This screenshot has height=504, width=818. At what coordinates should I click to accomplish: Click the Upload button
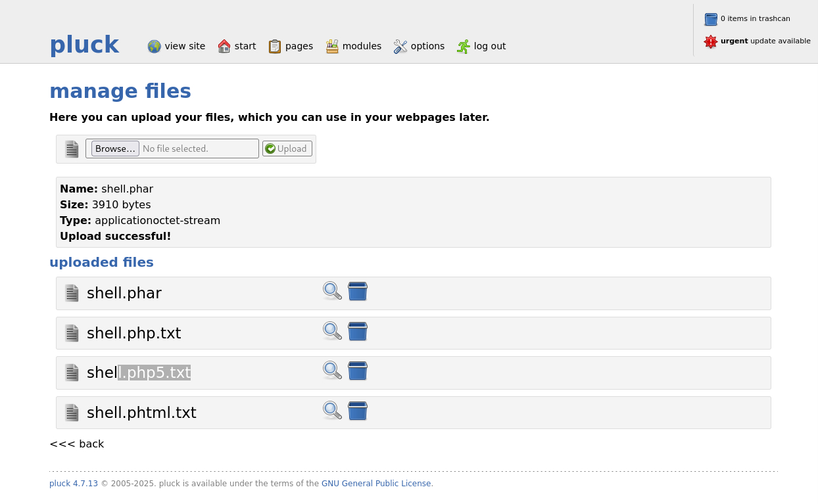pos(287,149)
